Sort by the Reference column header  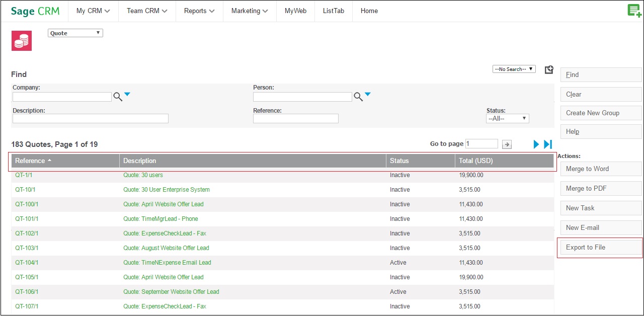(x=30, y=161)
